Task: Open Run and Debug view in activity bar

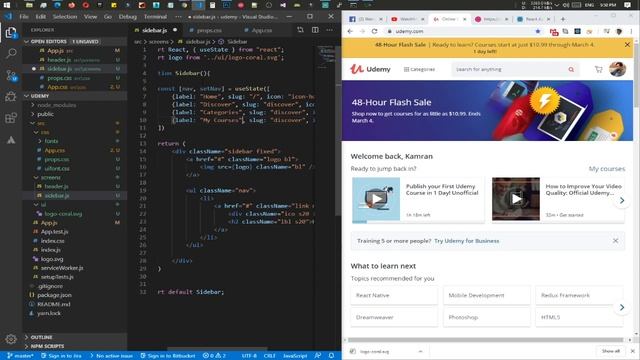Action: 11,97
